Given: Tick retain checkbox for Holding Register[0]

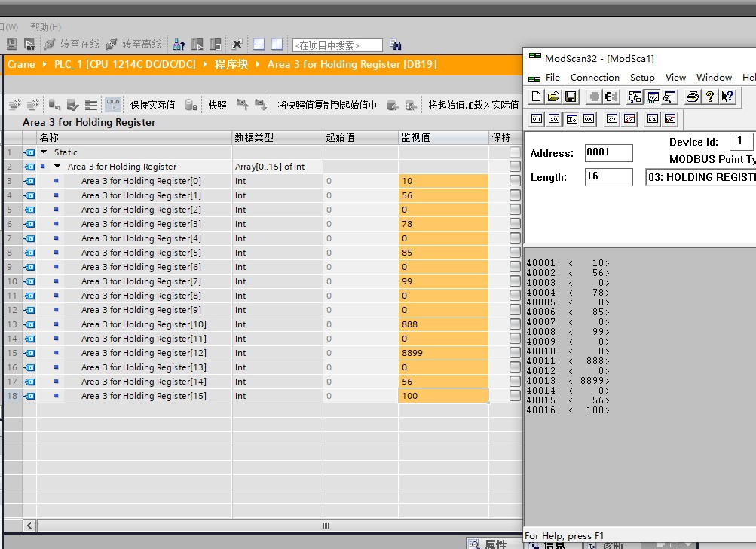Looking at the screenshot, I should (515, 181).
